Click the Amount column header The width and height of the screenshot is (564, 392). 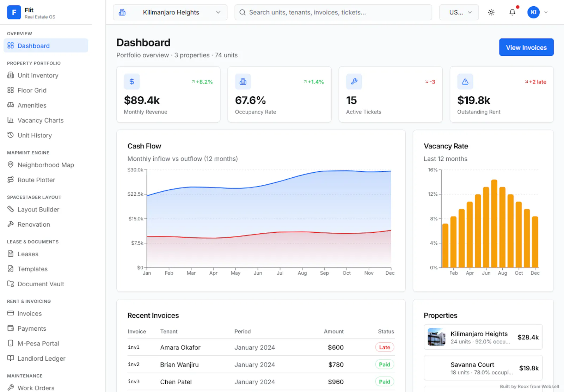pyautogui.click(x=333, y=331)
